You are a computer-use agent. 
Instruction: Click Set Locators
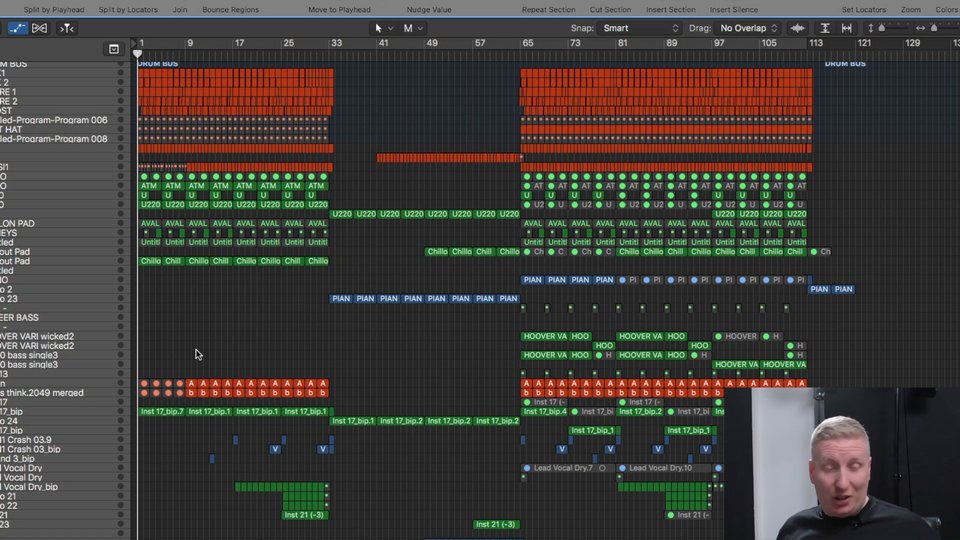coord(863,10)
